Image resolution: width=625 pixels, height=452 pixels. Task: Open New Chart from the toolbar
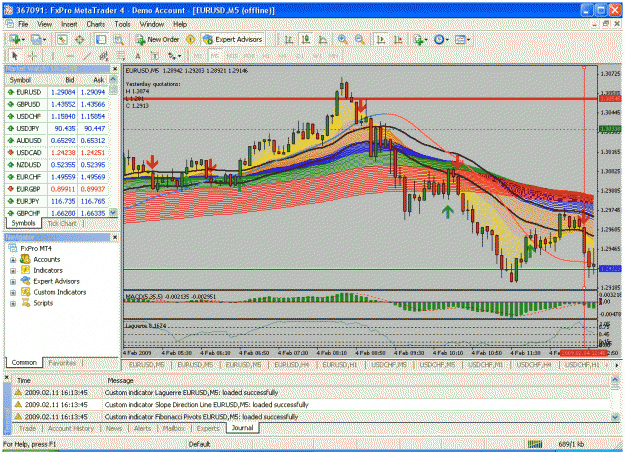coord(15,39)
